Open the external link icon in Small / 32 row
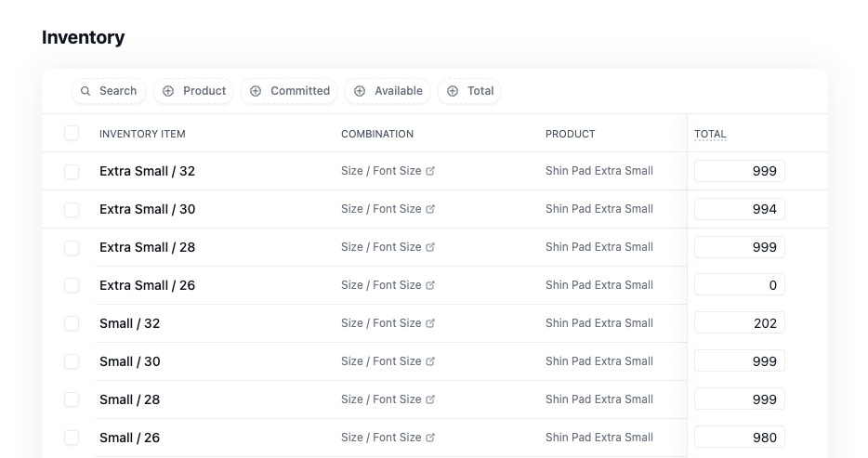 coord(430,323)
